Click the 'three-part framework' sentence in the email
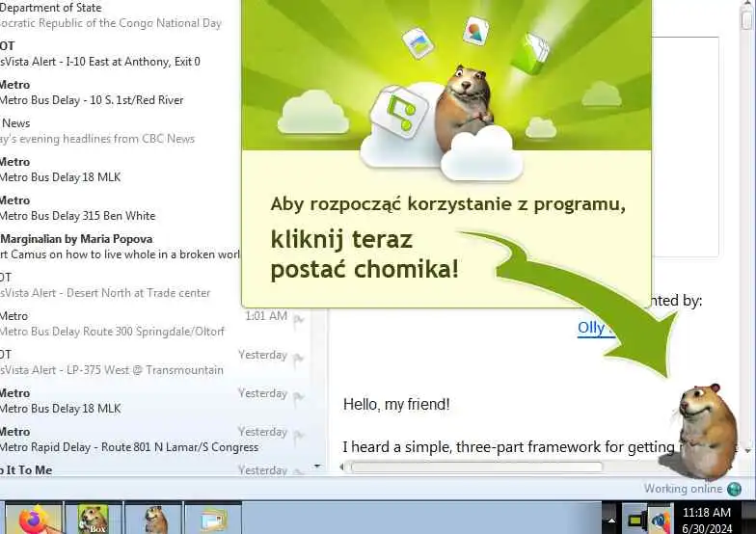The width and height of the screenshot is (756, 534). (x=509, y=447)
